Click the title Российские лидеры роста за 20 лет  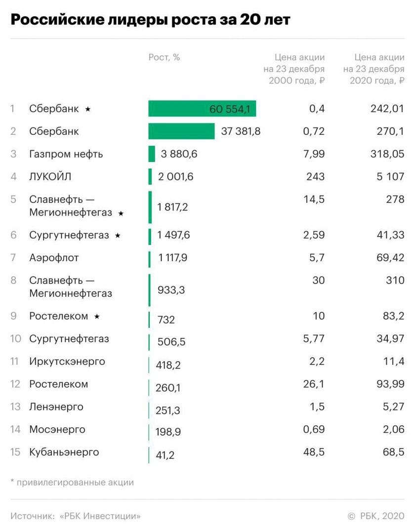150,20
